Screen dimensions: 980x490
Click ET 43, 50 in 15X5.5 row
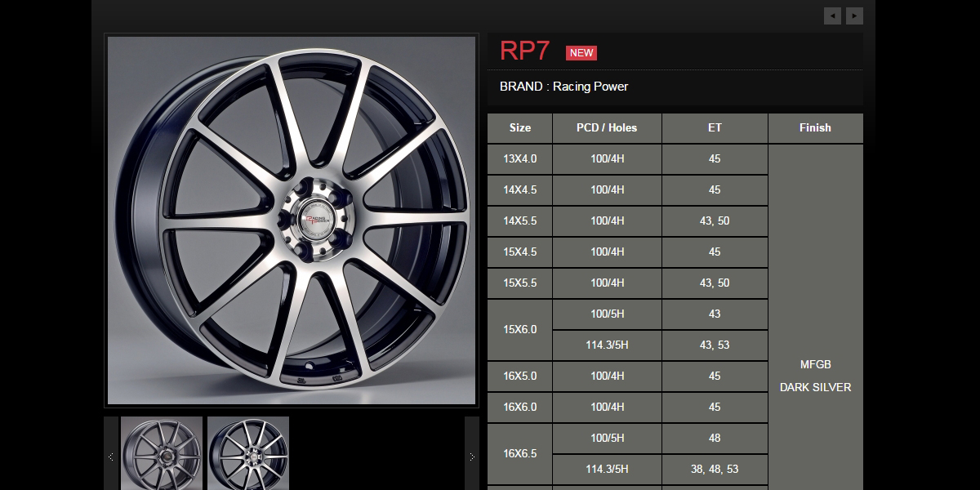point(715,283)
